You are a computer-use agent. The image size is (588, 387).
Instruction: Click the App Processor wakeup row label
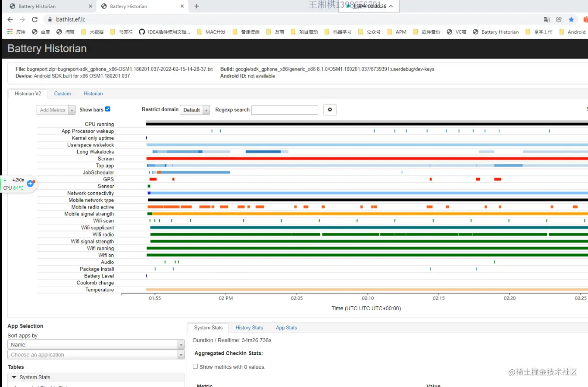pyautogui.click(x=88, y=131)
